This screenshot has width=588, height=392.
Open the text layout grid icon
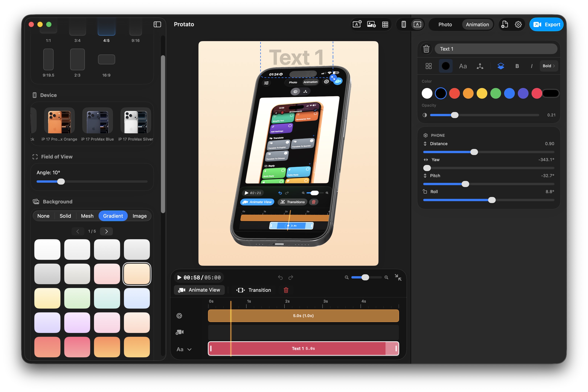429,66
